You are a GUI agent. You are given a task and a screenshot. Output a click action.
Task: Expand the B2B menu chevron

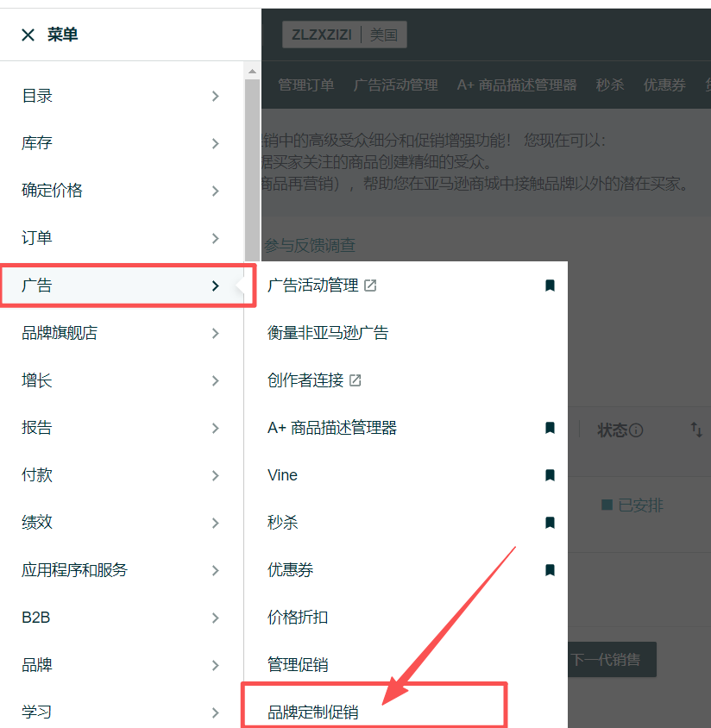click(215, 618)
